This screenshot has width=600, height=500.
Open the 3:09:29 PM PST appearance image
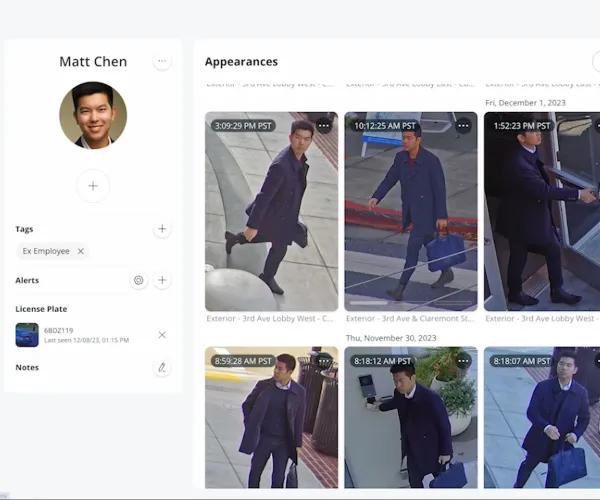click(x=272, y=212)
